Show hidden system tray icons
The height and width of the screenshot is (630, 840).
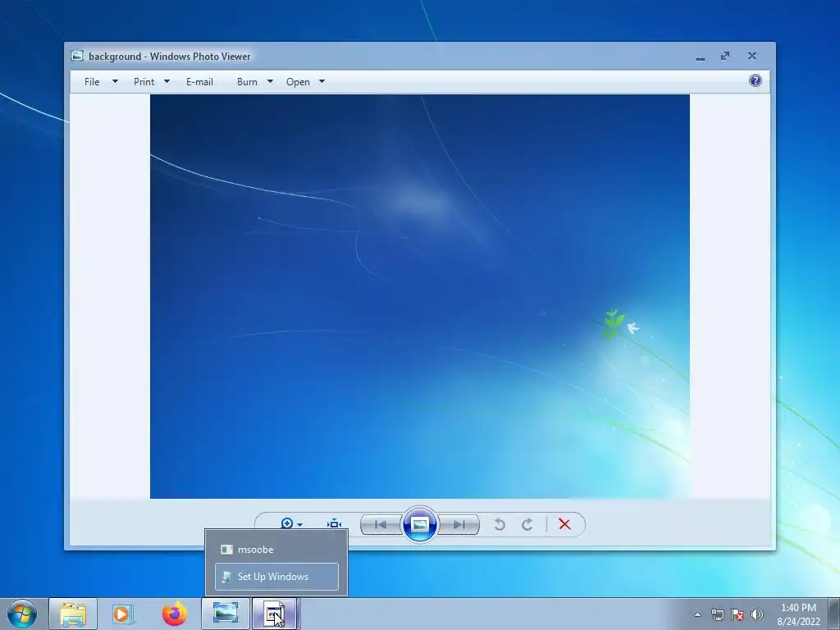coord(697,614)
